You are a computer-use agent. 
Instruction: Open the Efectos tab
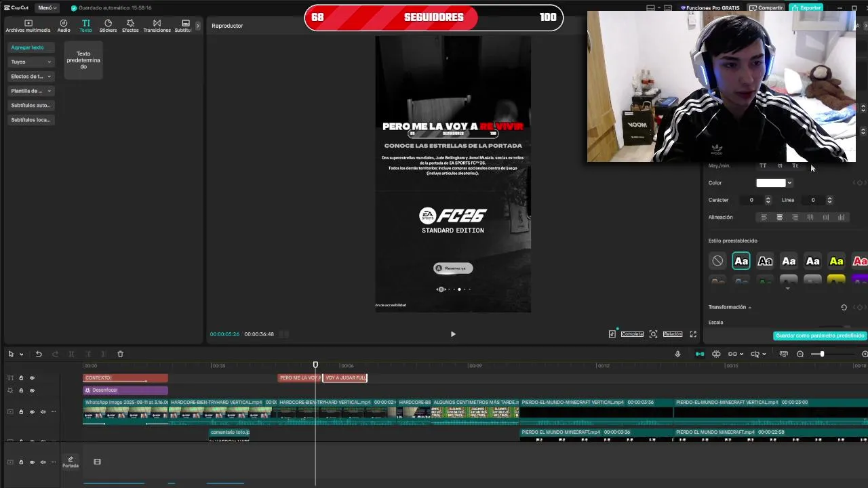[x=130, y=26]
